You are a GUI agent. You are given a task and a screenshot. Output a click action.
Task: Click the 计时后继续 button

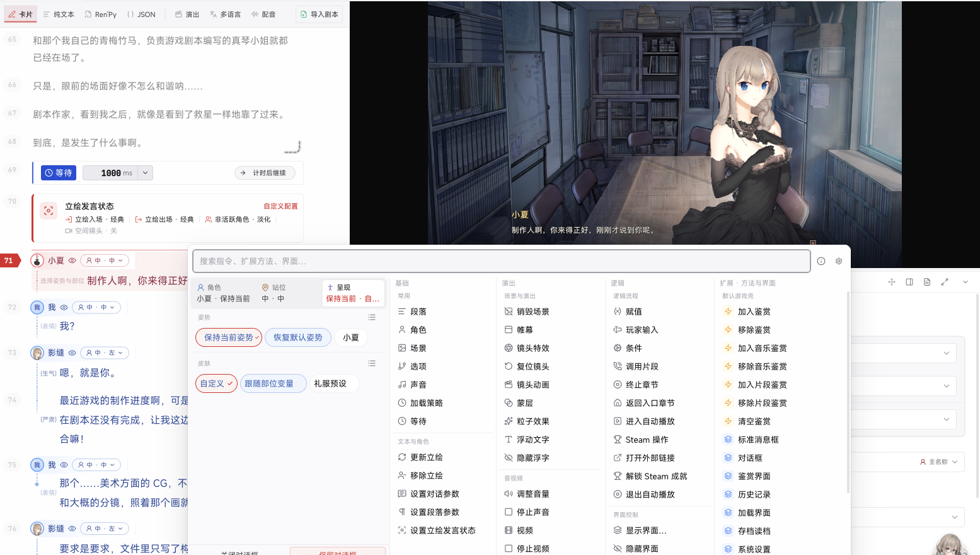[x=265, y=173]
